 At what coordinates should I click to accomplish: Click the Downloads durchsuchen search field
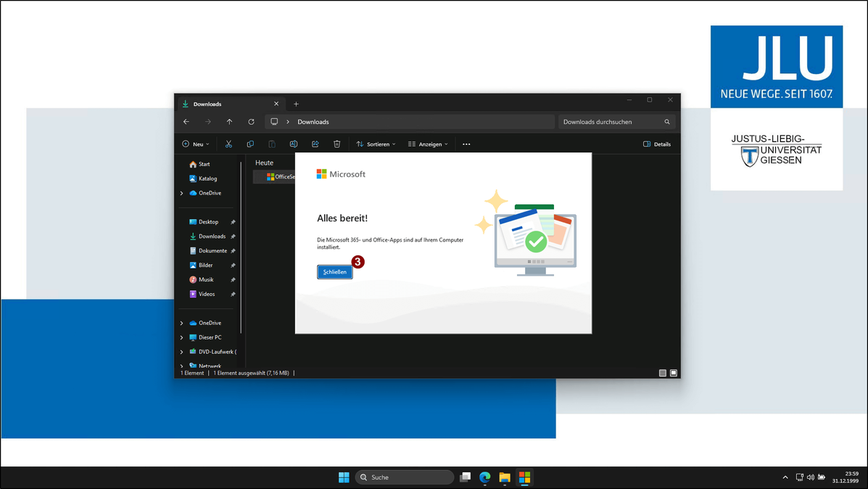[x=616, y=122]
